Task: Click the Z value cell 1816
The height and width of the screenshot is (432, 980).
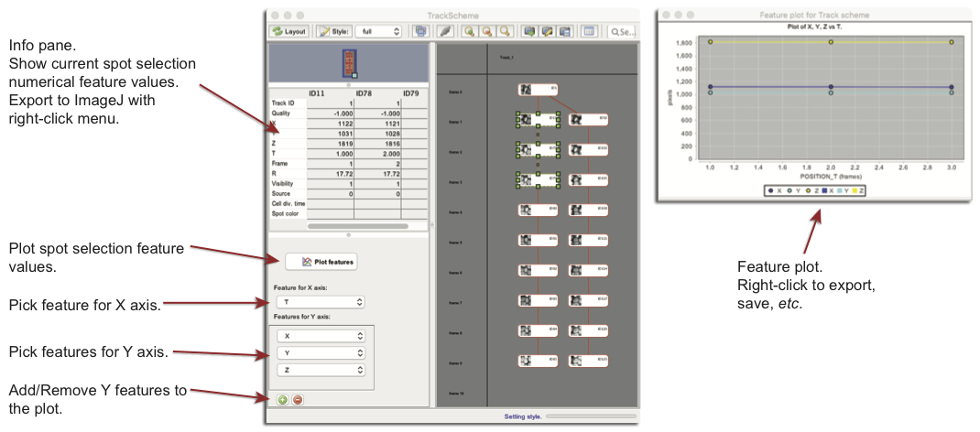Action: 377,143
